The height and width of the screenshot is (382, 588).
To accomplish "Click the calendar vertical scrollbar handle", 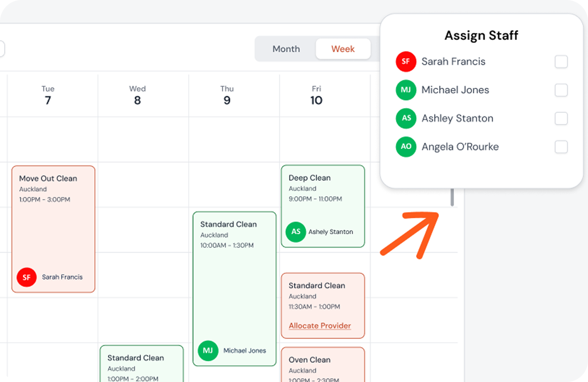I will click(452, 197).
